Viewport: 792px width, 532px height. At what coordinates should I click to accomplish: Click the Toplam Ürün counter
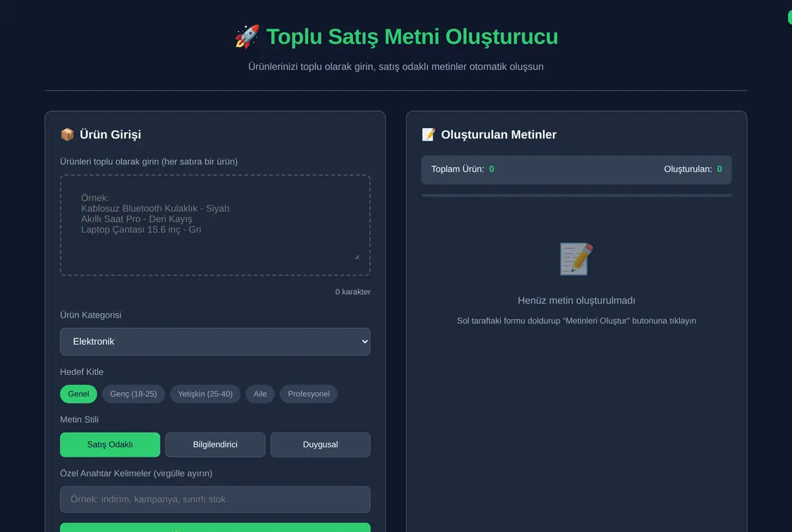click(463, 169)
